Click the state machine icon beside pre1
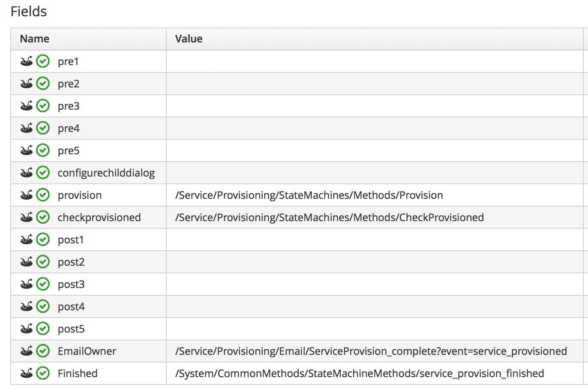The image size is (588, 390). point(27,61)
